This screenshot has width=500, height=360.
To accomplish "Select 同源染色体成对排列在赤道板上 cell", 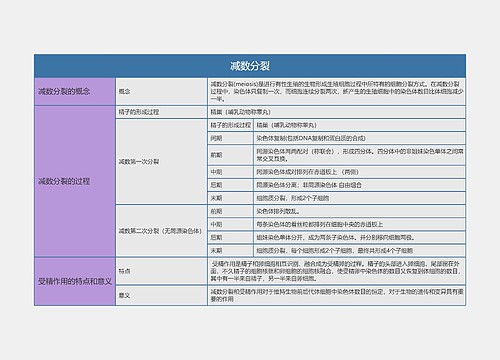I will 359,172.
